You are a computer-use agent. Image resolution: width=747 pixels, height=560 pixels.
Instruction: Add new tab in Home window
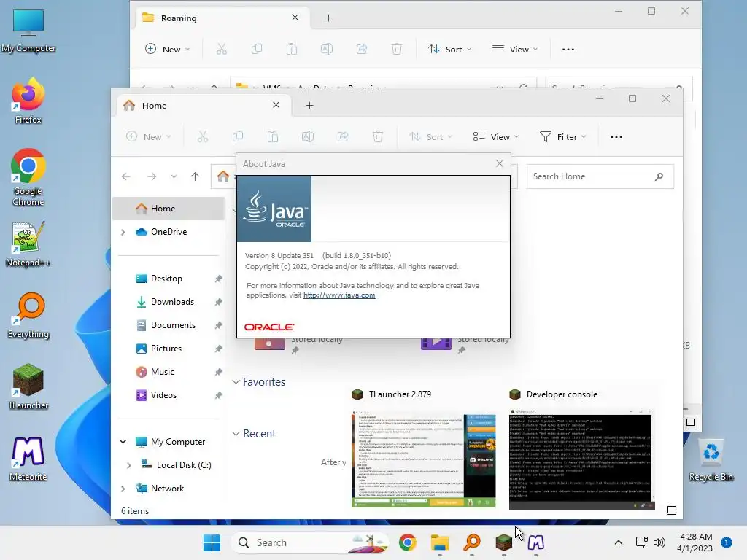(309, 105)
